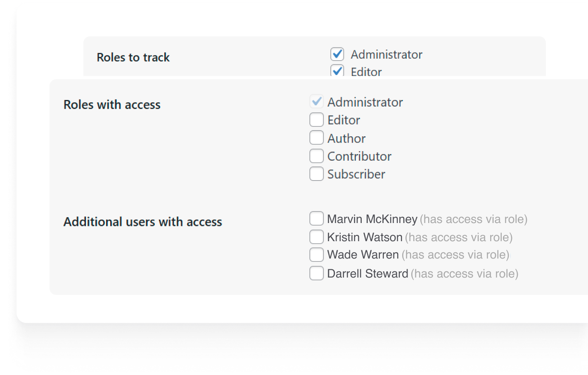Toggle the Administrator checkbox under Roles with access
588x375 pixels.
pyautogui.click(x=316, y=101)
